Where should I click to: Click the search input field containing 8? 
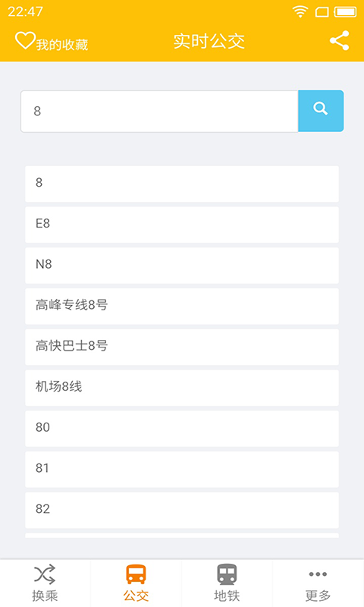[x=159, y=111]
